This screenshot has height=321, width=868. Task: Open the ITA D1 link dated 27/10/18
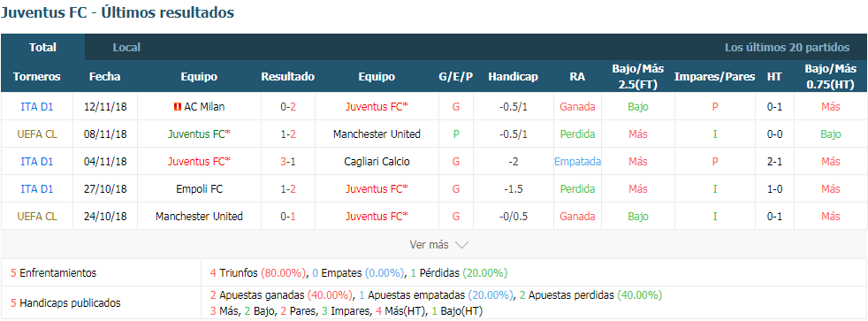coord(37,188)
